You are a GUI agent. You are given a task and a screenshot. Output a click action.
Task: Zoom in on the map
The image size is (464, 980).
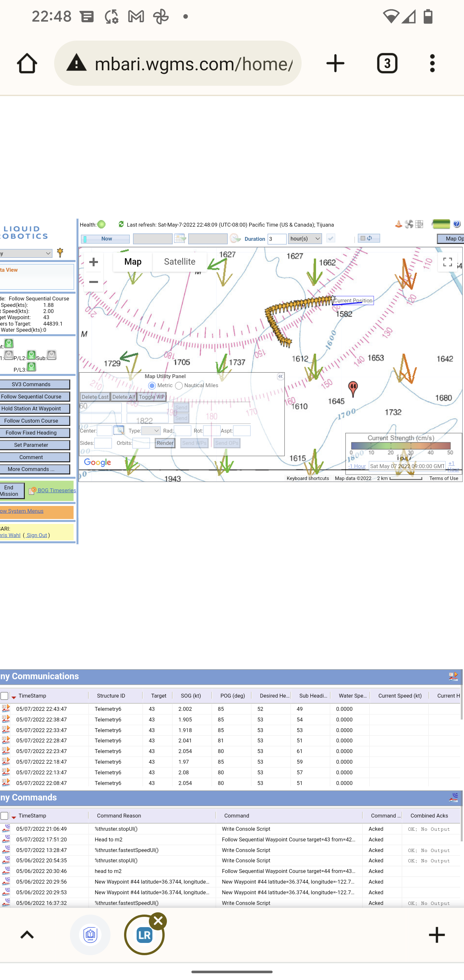pyautogui.click(x=93, y=262)
